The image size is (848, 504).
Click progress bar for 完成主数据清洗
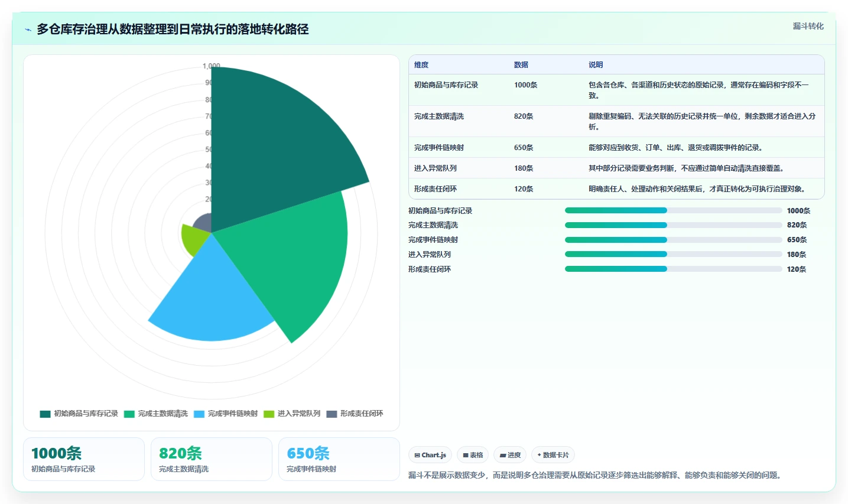[x=674, y=225]
